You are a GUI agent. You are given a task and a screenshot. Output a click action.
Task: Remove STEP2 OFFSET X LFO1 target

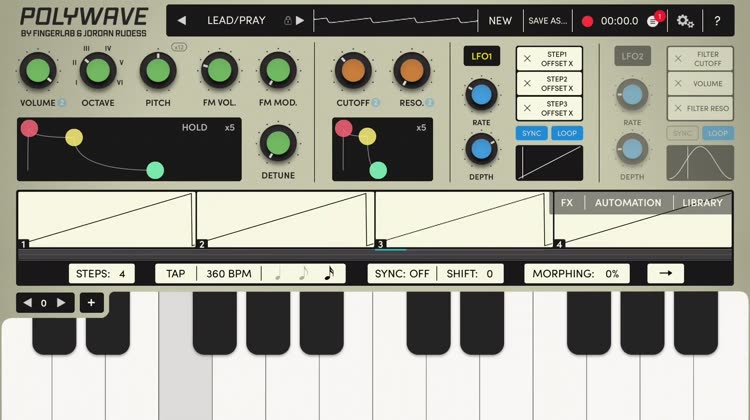coord(527,83)
